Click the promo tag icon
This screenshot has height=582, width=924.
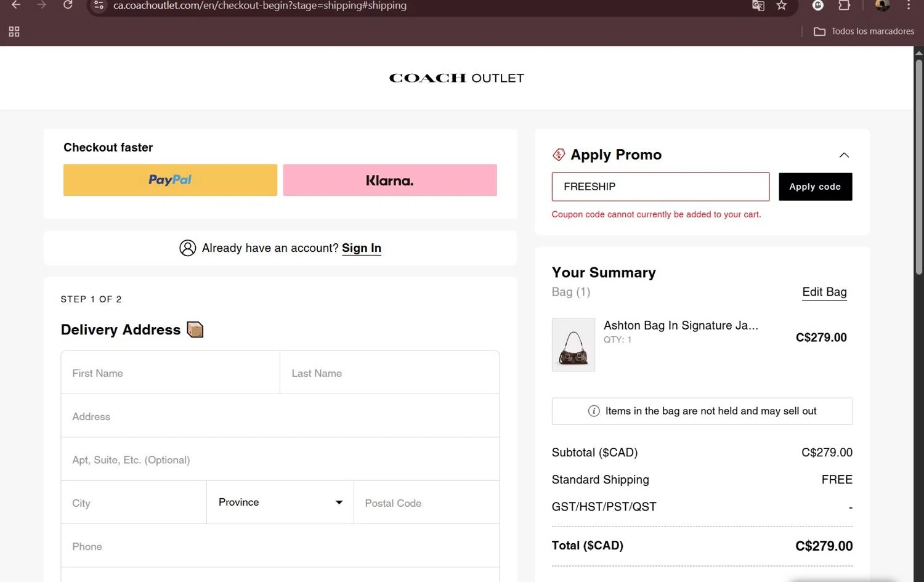[559, 155]
